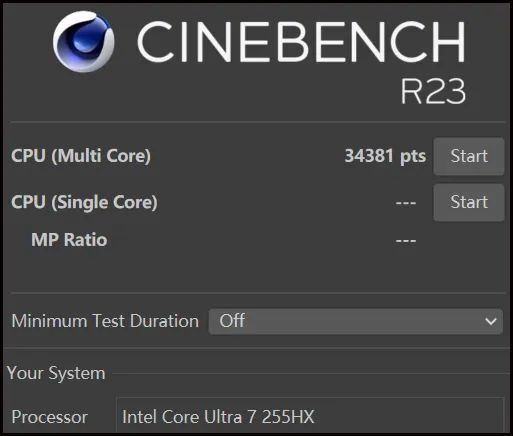Select the Intel Core Ultra 7 255HX field
513x436 pixels.
point(310,416)
